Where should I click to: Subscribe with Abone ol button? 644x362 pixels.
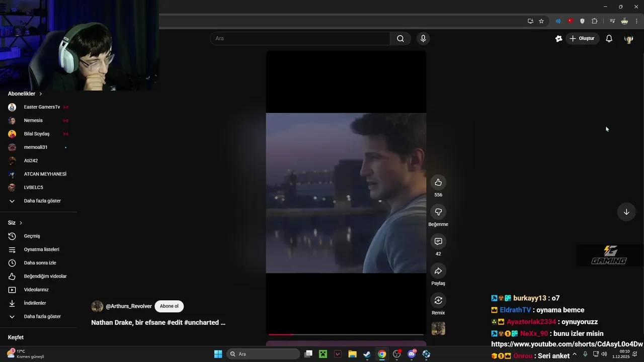click(x=169, y=306)
